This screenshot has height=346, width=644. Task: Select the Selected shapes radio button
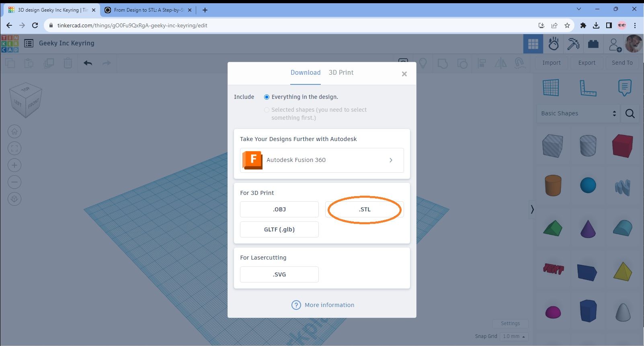(x=267, y=110)
